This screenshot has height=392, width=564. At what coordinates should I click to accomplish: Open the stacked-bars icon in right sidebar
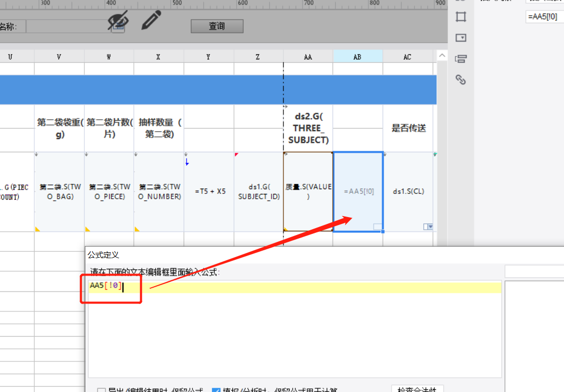(461, 58)
